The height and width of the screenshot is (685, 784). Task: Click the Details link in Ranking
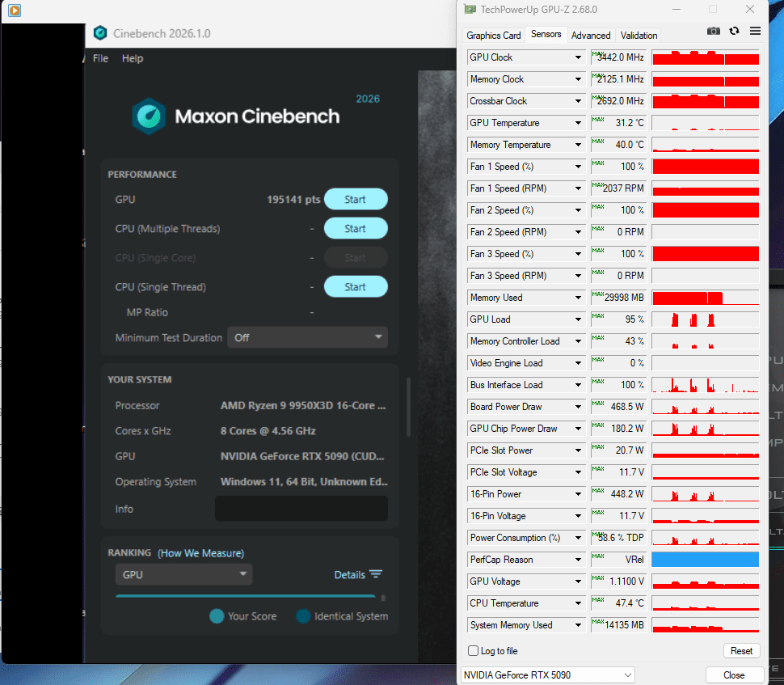(x=349, y=574)
